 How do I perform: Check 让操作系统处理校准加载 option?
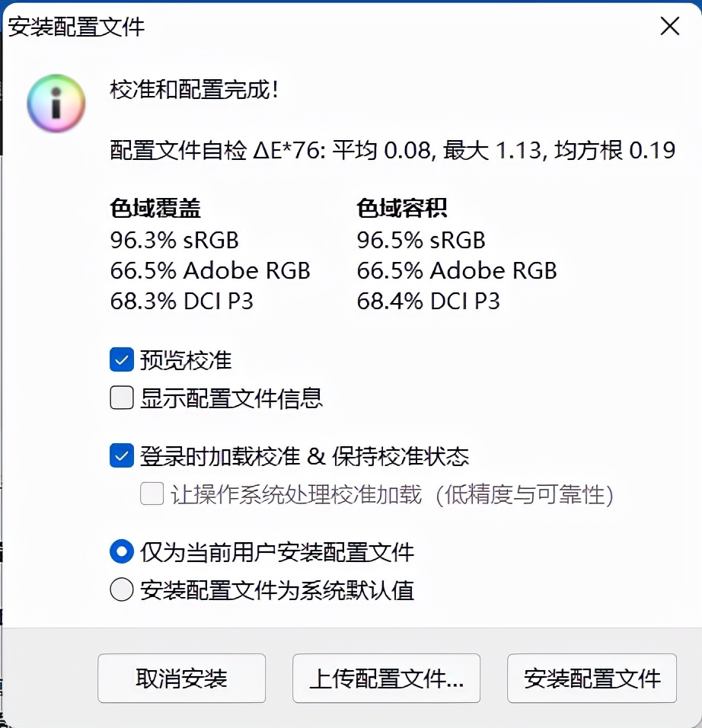[152, 495]
